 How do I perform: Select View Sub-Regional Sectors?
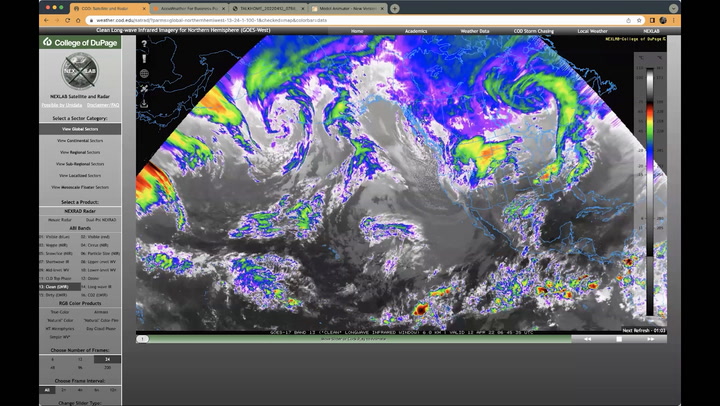80,164
